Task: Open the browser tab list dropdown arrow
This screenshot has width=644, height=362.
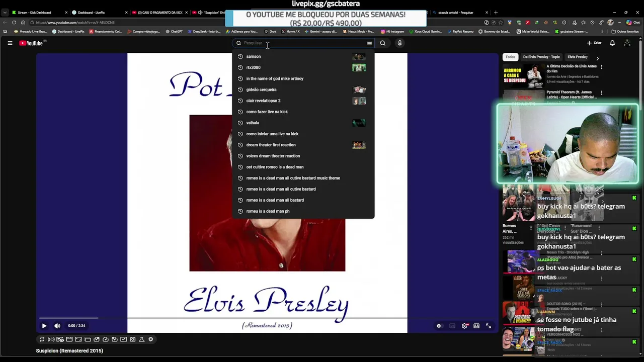Action: (5, 13)
